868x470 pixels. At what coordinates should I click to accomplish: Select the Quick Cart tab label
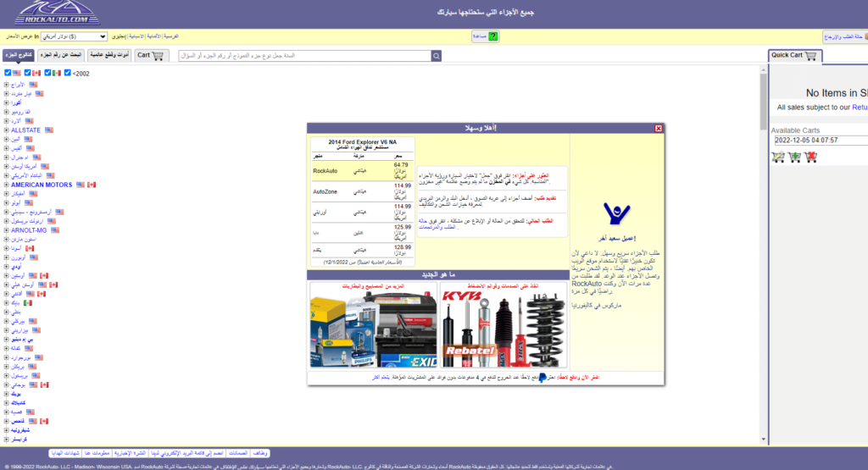[x=787, y=55]
